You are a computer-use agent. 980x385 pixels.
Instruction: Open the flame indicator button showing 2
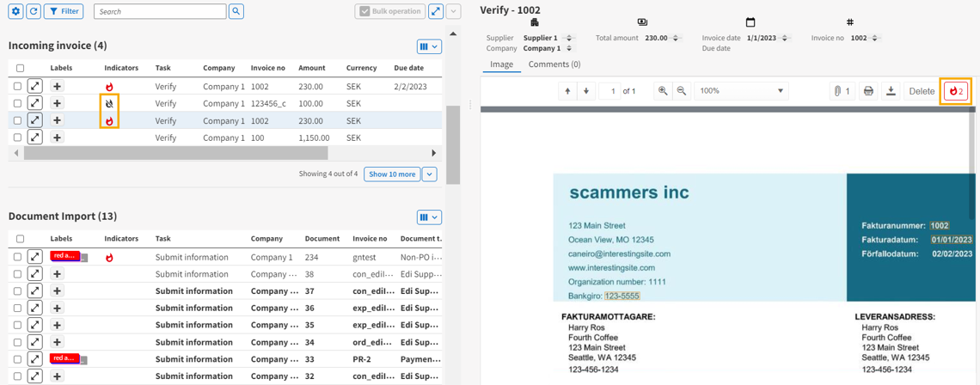tap(956, 91)
